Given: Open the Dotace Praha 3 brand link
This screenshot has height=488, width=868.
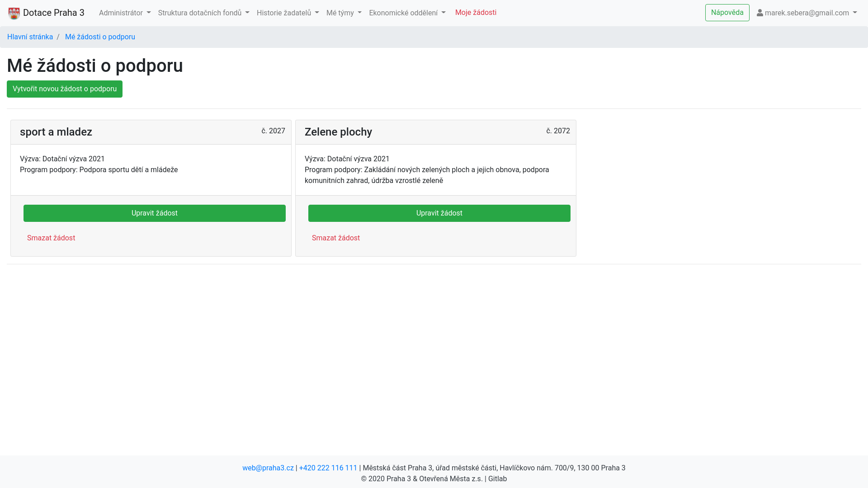Looking at the screenshot, I should tap(53, 13).
